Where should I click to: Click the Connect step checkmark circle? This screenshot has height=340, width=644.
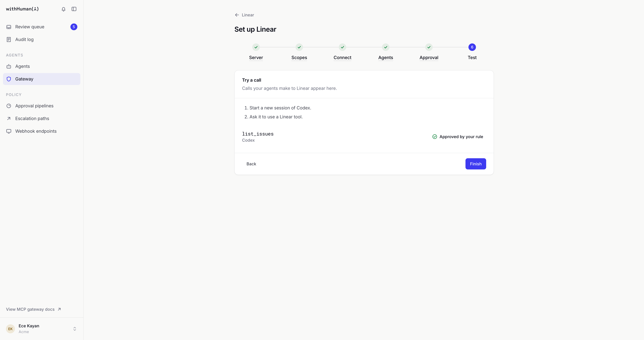(x=342, y=47)
